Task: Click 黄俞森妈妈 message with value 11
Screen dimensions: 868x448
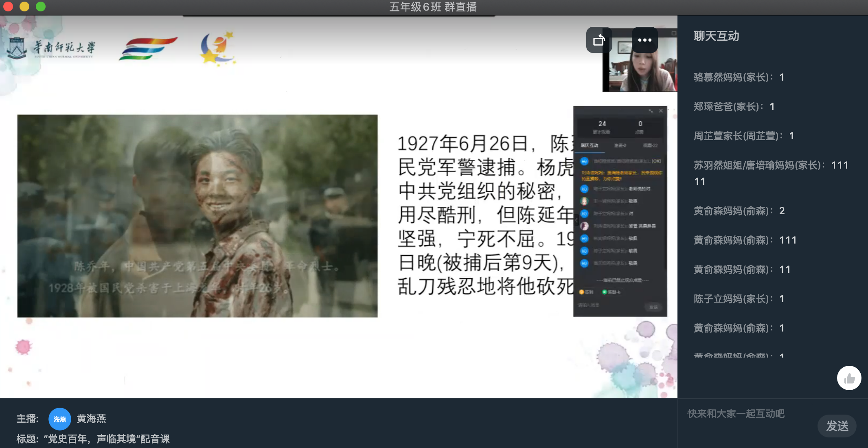Action: pyautogui.click(x=742, y=270)
